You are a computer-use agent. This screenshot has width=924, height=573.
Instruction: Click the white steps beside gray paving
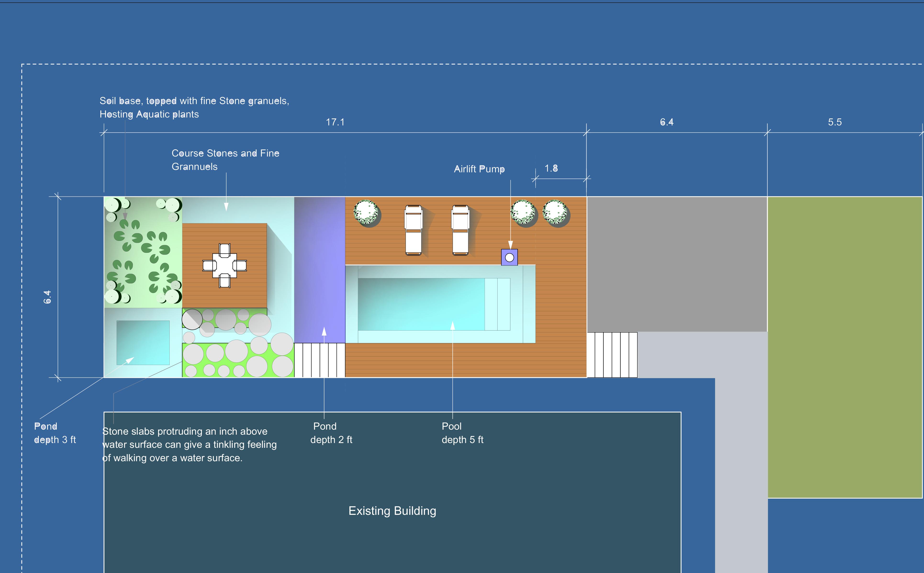[612, 355]
